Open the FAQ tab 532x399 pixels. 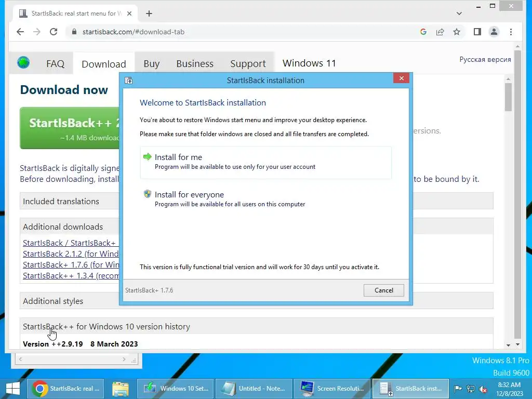pos(55,63)
